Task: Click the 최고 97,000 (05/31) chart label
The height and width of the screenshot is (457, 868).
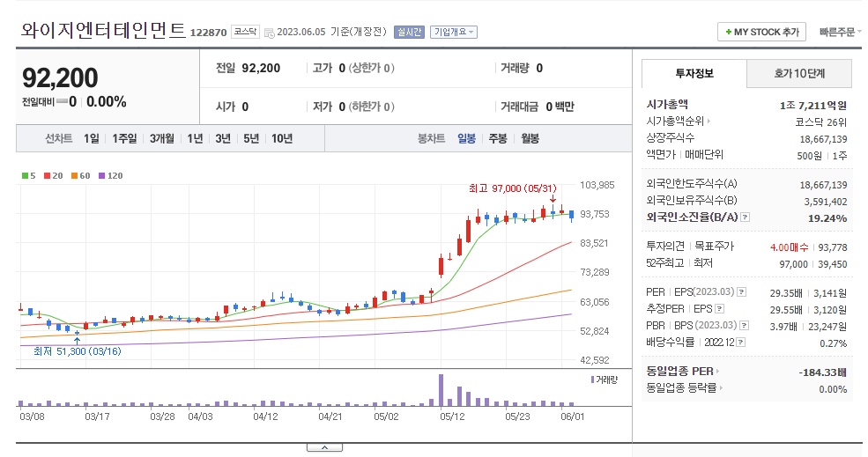Action: [513, 188]
